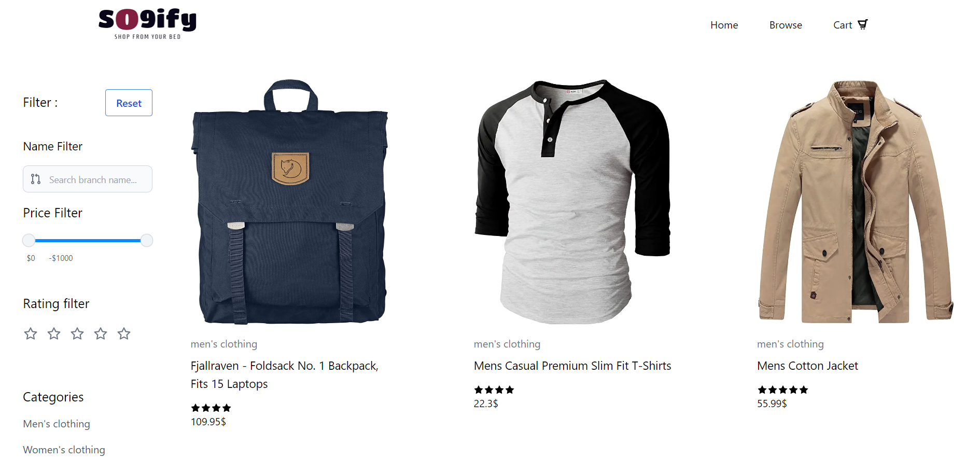The width and height of the screenshot is (980, 459).
Task: Filter by Women's clothing category
Action: click(x=64, y=450)
